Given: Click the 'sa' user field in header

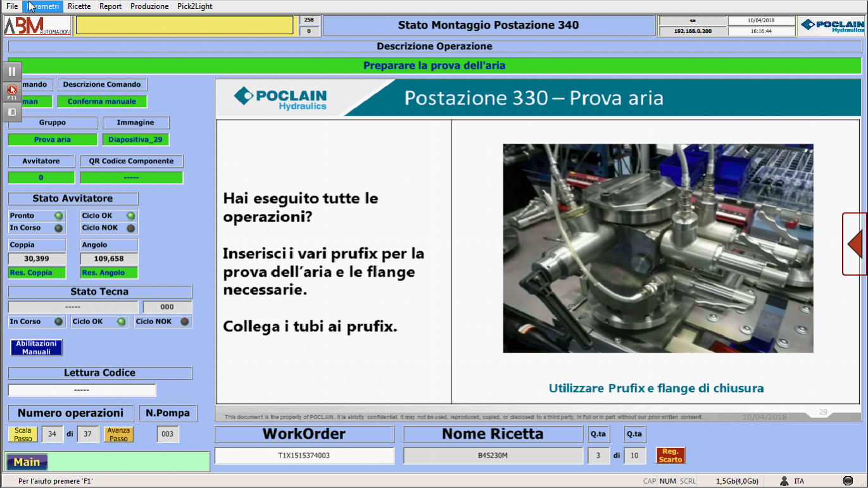Looking at the screenshot, I should [x=693, y=20].
